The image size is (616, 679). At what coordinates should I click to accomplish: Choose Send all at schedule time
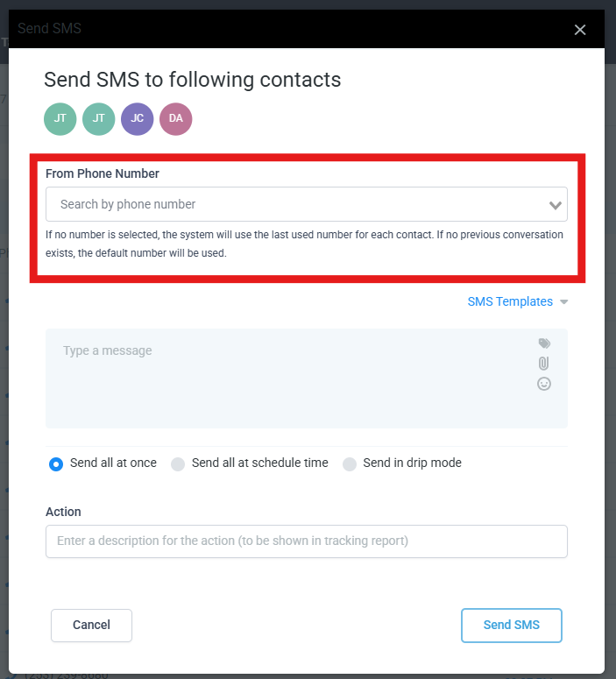(x=178, y=463)
